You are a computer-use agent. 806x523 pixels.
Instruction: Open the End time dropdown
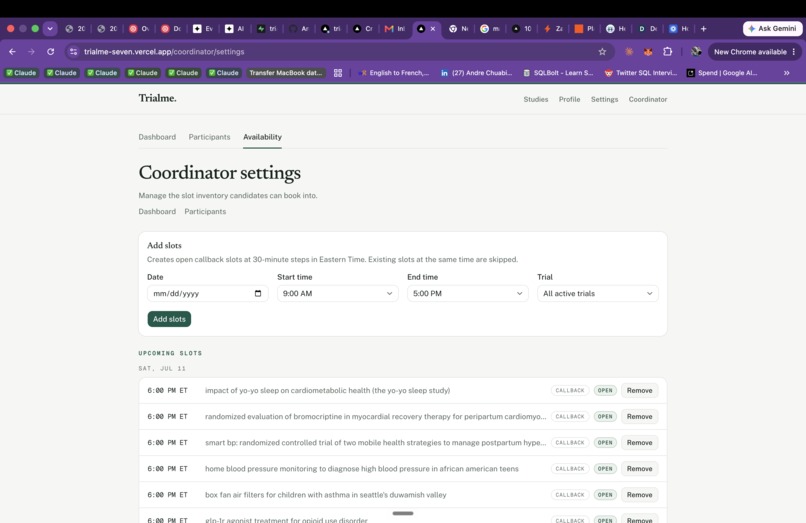pyautogui.click(x=467, y=293)
